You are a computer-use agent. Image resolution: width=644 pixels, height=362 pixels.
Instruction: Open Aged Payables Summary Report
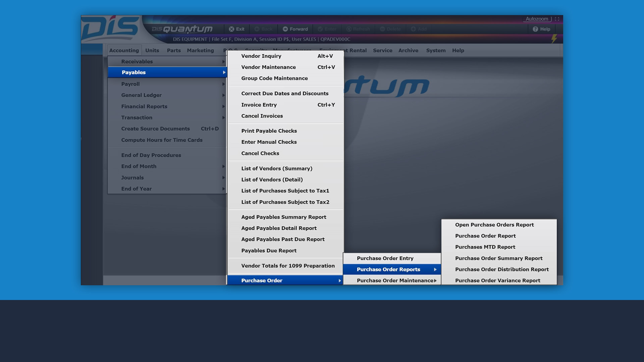(x=283, y=217)
